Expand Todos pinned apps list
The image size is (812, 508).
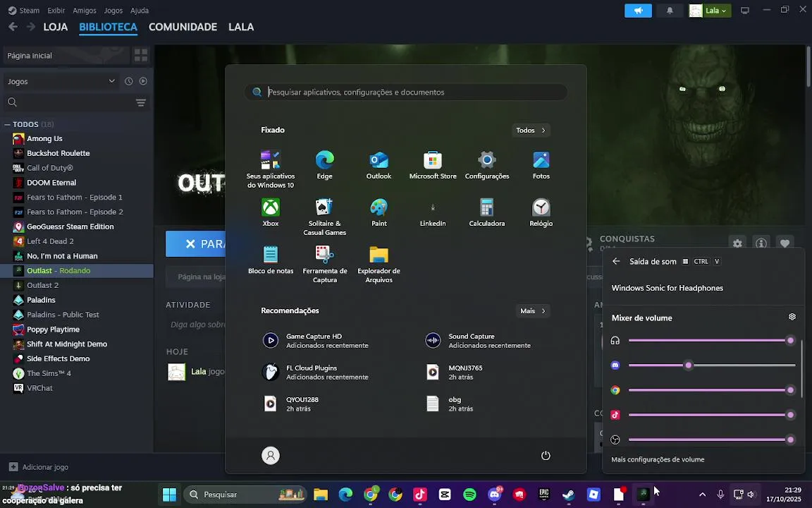point(531,130)
